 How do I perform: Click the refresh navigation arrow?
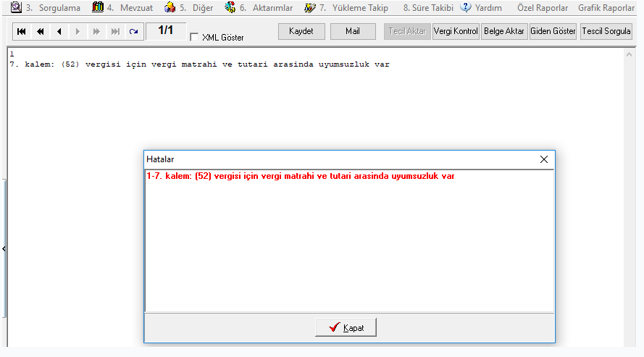click(x=133, y=32)
